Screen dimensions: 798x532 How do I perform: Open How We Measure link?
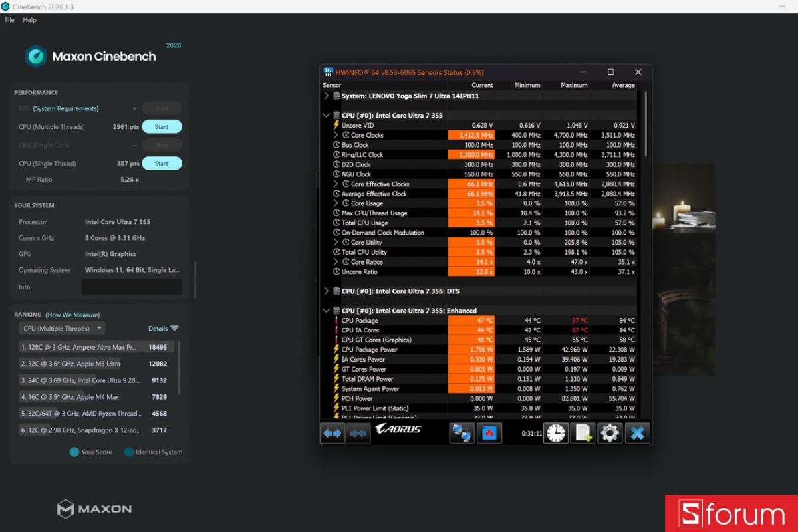pos(72,315)
